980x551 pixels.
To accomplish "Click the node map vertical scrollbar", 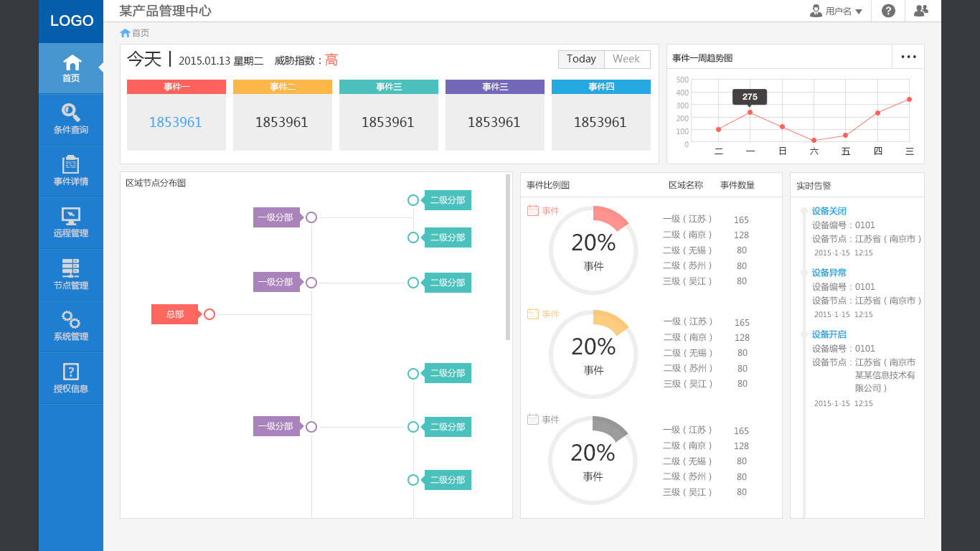I will click(508, 257).
